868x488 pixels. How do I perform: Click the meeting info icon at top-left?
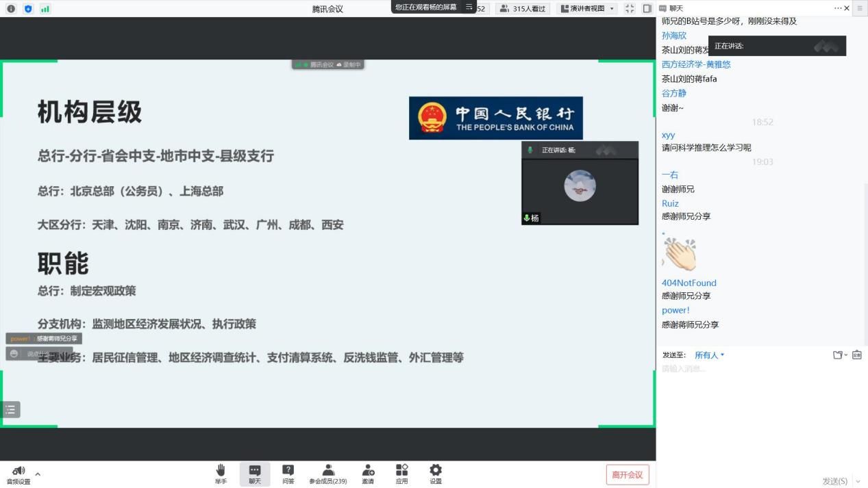pyautogui.click(x=11, y=9)
